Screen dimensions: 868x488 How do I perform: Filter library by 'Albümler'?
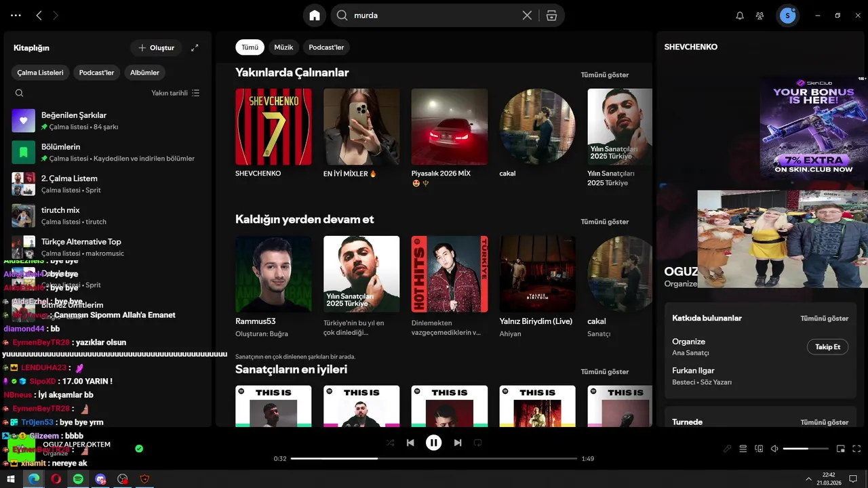click(144, 73)
